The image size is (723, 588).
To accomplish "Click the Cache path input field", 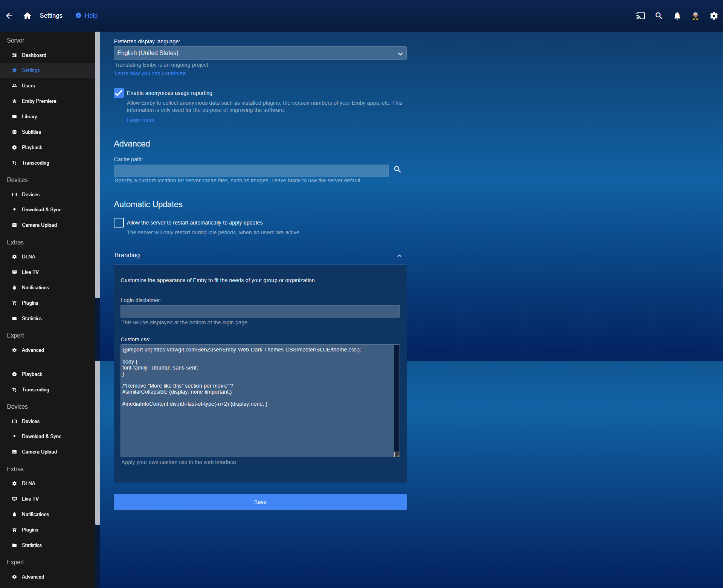I will click(251, 171).
